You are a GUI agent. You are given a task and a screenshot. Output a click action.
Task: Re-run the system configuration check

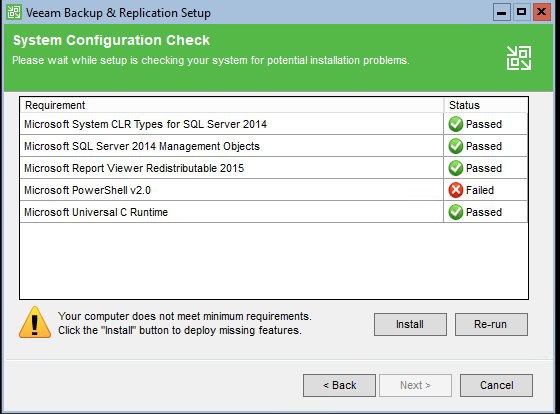[x=491, y=324]
